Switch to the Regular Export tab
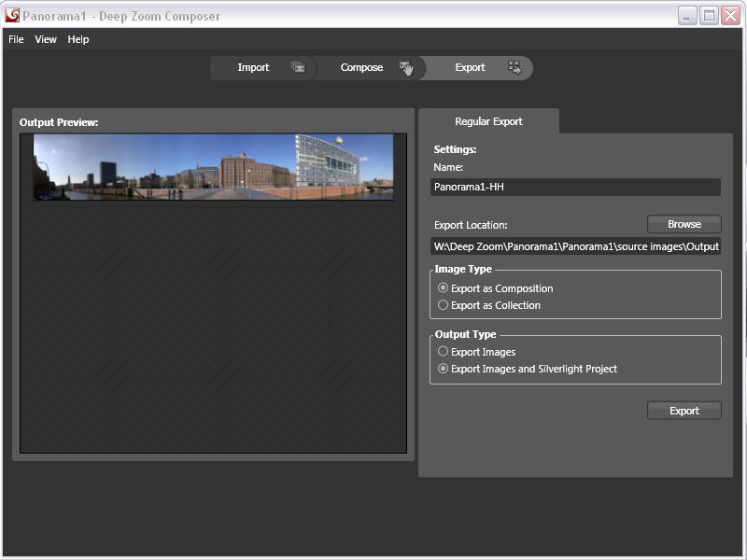This screenshot has height=560, width=747. [x=488, y=121]
